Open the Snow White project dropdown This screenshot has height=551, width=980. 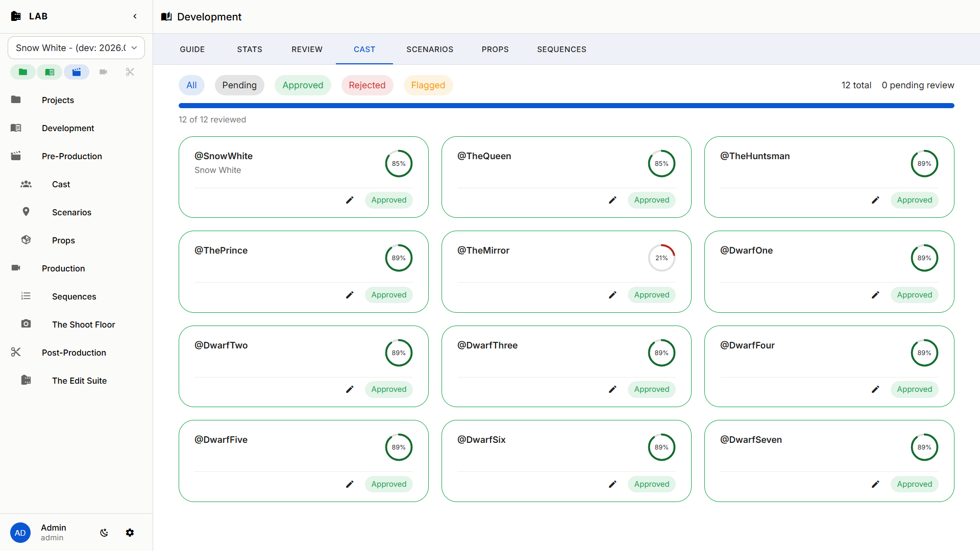tap(76, 47)
